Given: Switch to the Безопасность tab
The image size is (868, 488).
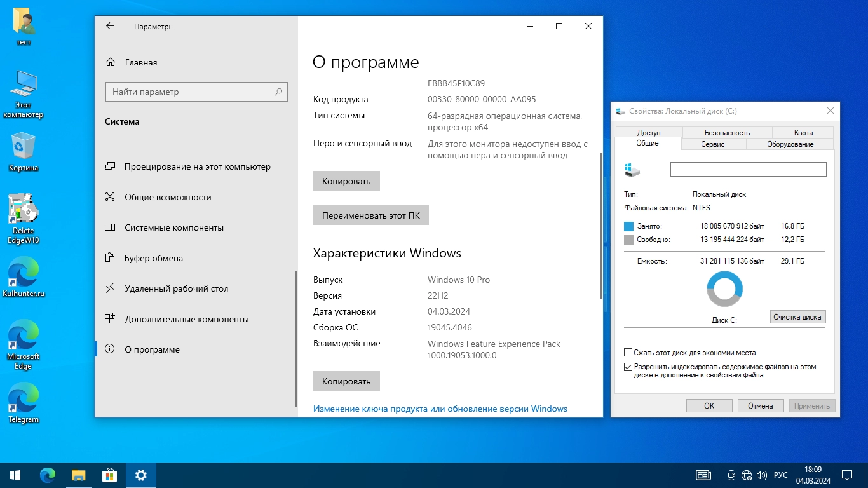Looking at the screenshot, I should coord(727,132).
